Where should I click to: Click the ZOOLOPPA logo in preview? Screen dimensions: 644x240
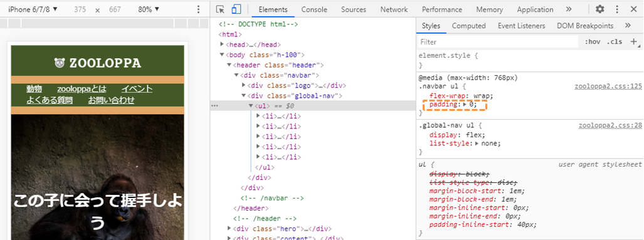click(98, 63)
